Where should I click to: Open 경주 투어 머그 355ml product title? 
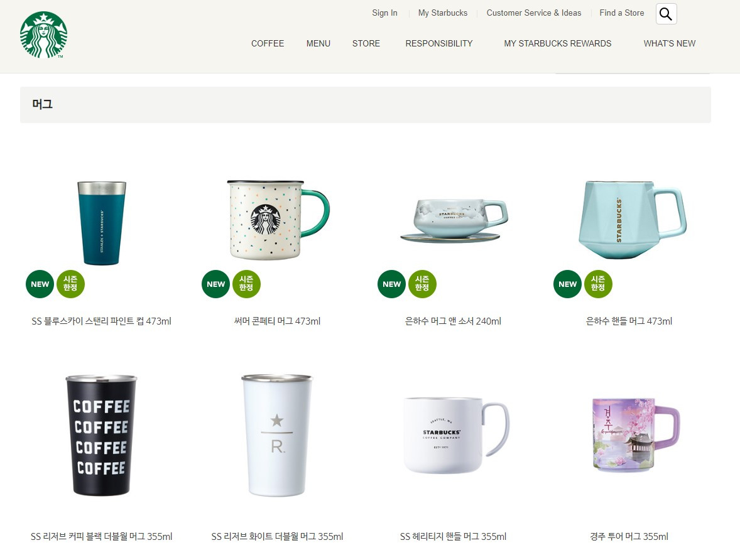point(629,536)
